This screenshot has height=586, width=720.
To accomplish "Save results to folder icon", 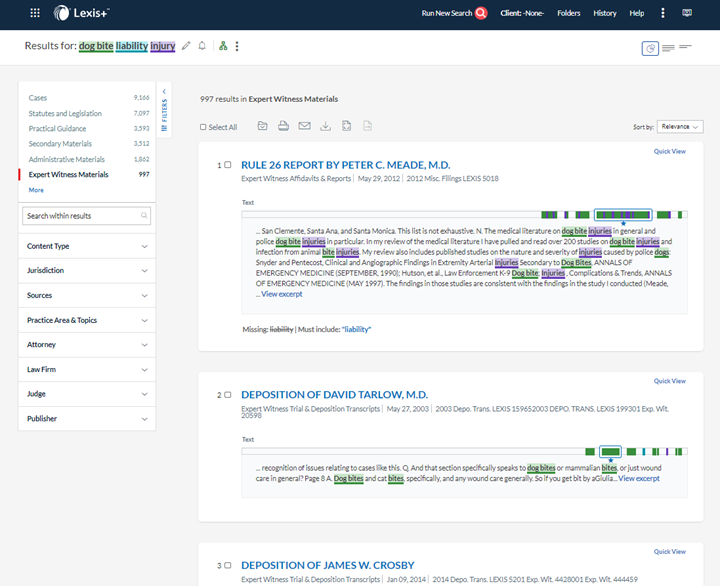I will coord(262,126).
